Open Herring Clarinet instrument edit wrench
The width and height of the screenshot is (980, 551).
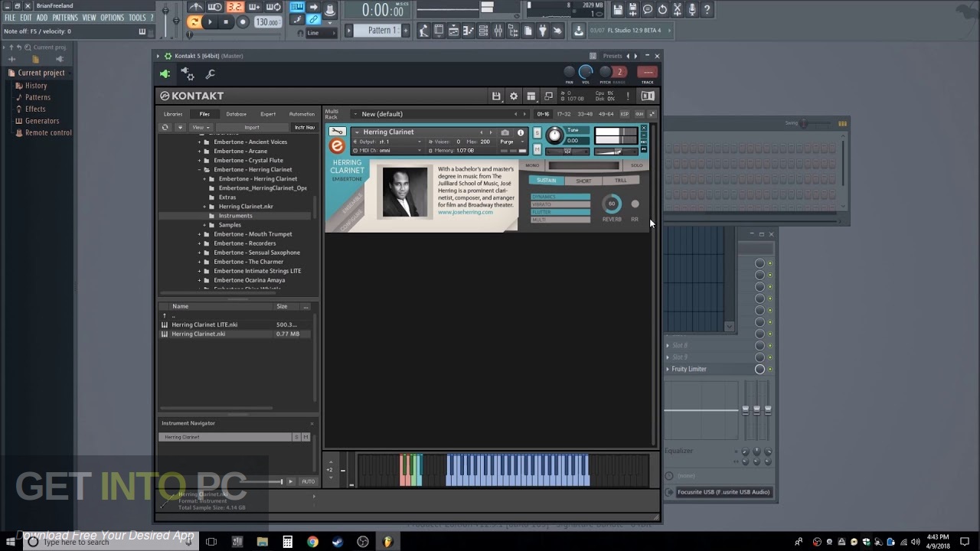[x=337, y=132]
